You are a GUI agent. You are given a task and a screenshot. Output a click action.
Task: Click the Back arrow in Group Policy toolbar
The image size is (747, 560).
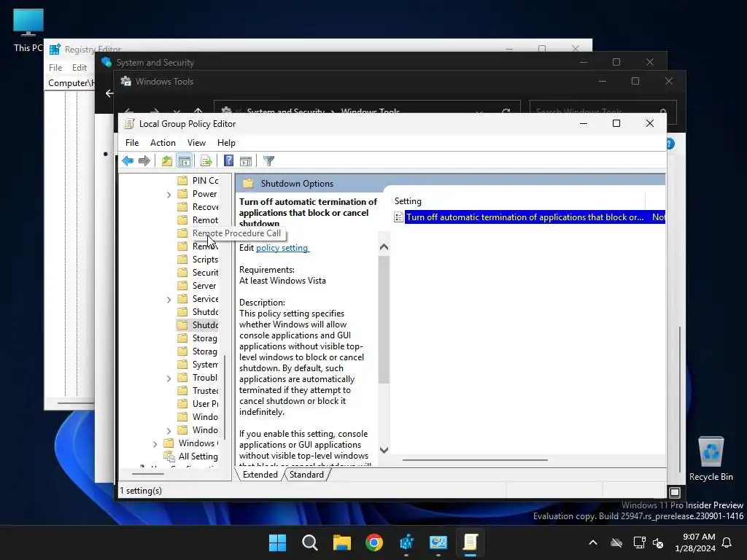click(x=128, y=161)
